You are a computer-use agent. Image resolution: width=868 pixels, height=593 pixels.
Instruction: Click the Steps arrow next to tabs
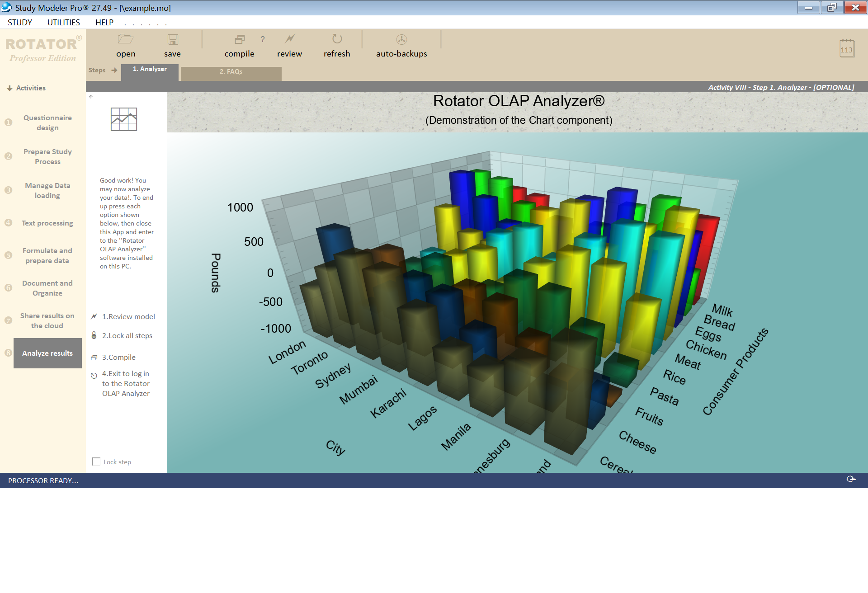tap(114, 70)
